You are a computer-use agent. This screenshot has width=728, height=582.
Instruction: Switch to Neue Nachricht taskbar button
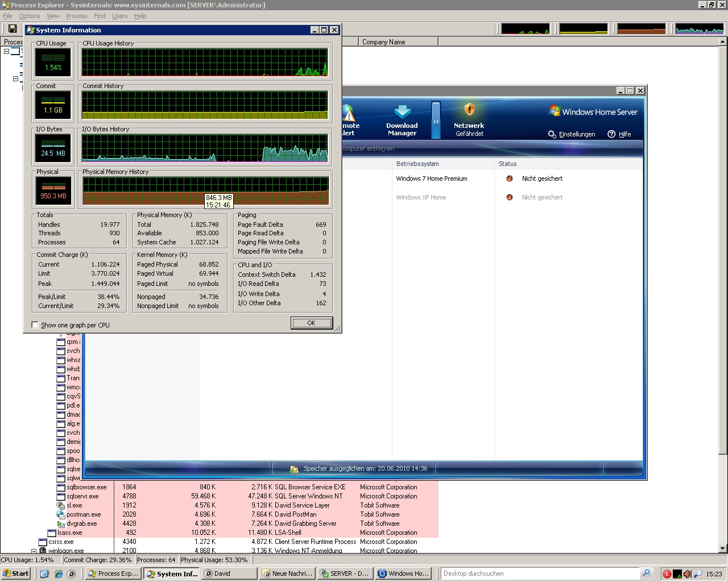tap(287, 573)
